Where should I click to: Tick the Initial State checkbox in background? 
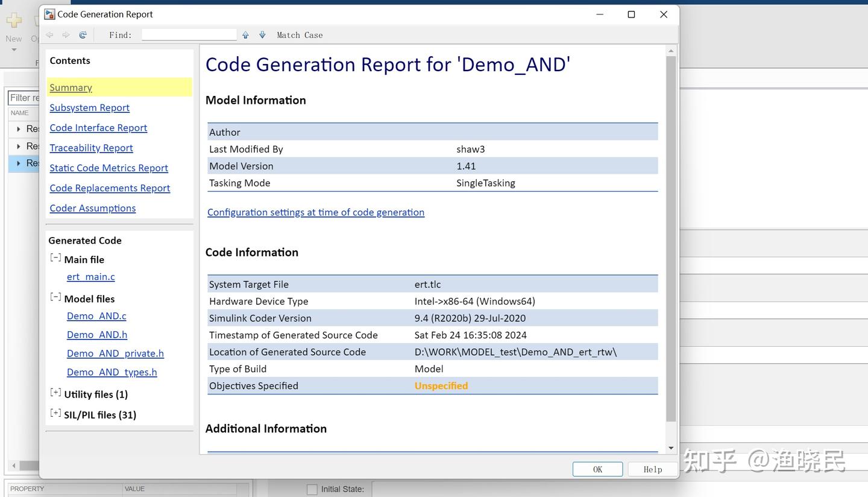312,490
